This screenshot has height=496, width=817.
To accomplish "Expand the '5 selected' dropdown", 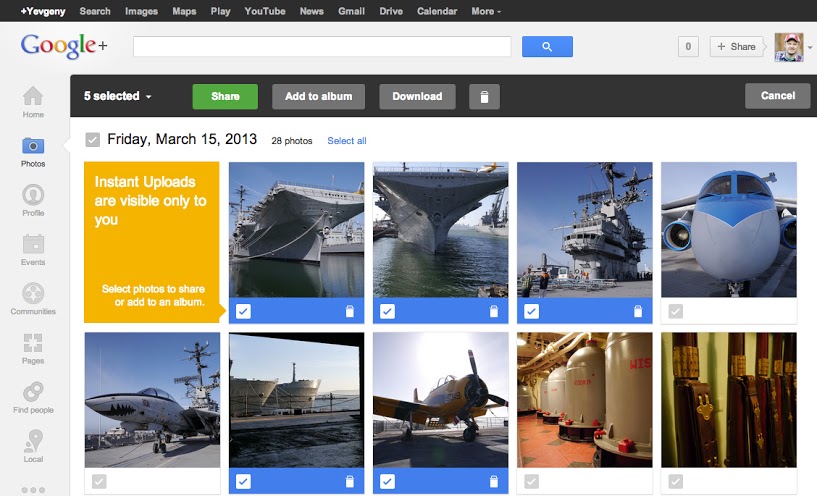I will click(x=118, y=97).
